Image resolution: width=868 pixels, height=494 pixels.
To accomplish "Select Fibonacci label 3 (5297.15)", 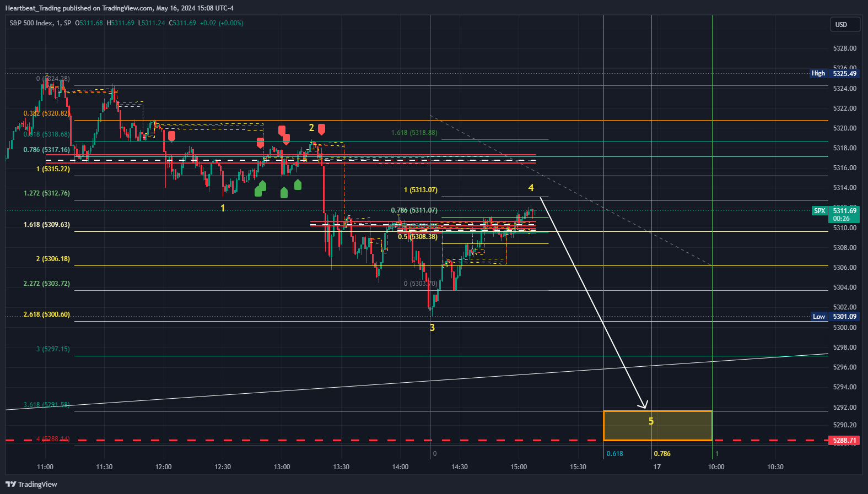I will (53, 349).
